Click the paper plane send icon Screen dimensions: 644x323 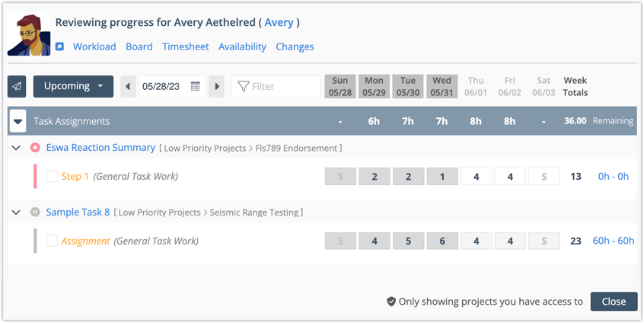tap(17, 87)
